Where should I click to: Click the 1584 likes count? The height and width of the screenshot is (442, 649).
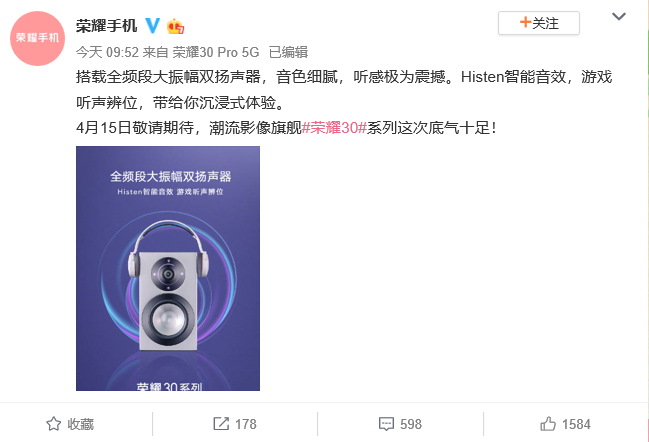point(576,424)
